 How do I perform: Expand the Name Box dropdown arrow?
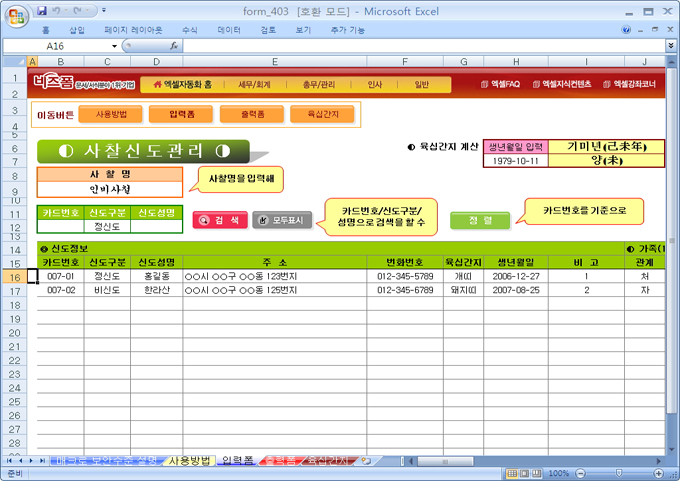pyautogui.click(x=114, y=46)
